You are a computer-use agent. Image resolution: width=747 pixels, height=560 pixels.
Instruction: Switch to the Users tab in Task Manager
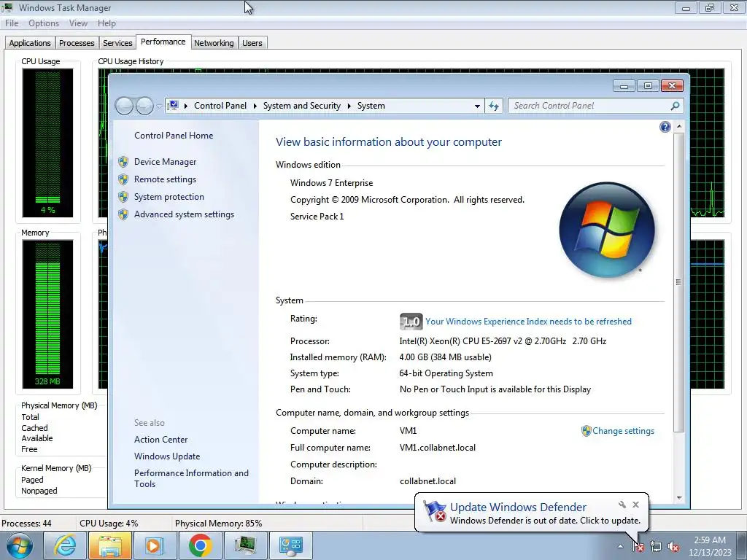[252, 43]
